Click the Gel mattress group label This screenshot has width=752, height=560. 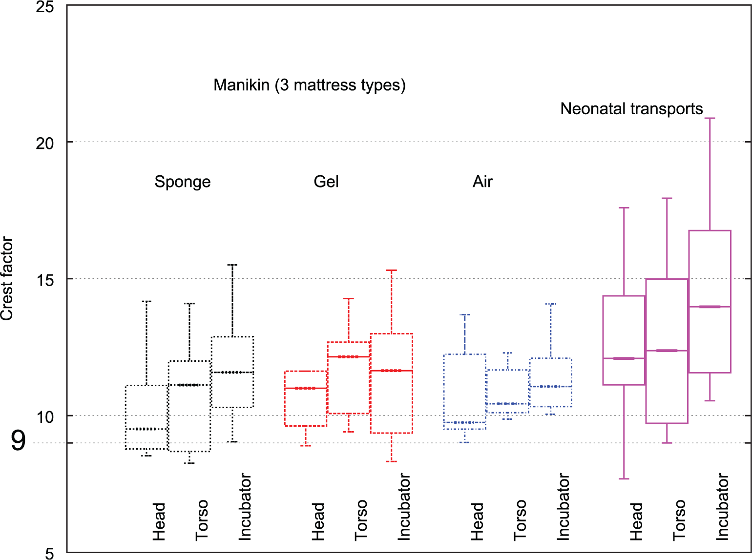326,182
